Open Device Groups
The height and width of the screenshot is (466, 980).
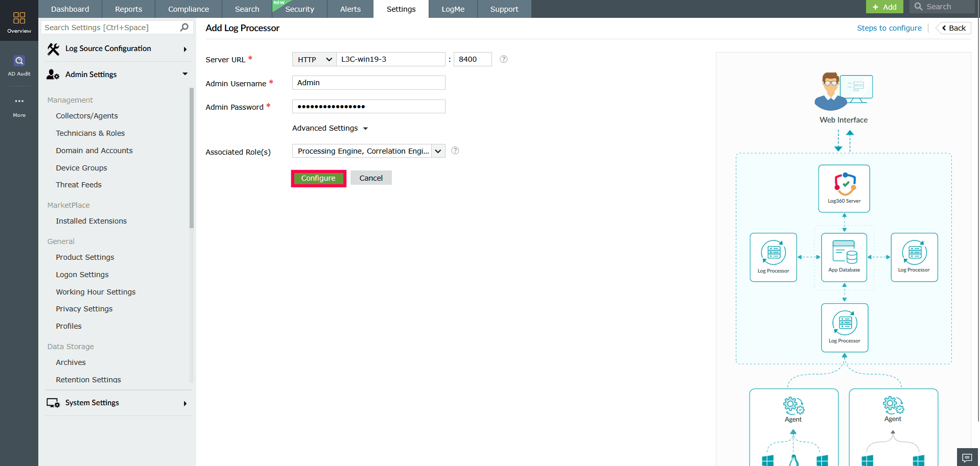tap(82, 168)
